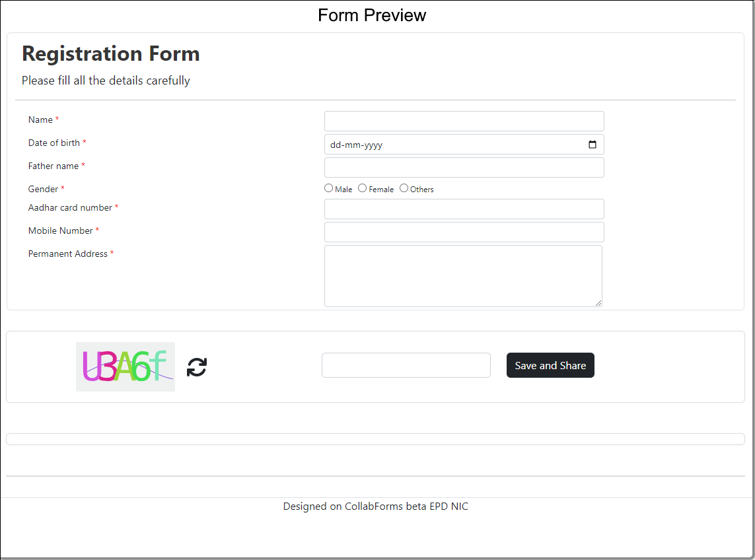Click the Name input field
This screenshot has height=560, width=755.
(464, 121)
